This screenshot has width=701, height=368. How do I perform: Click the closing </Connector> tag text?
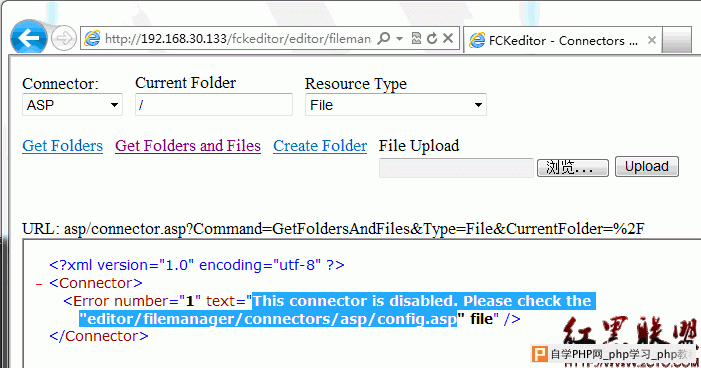point(99,336)
